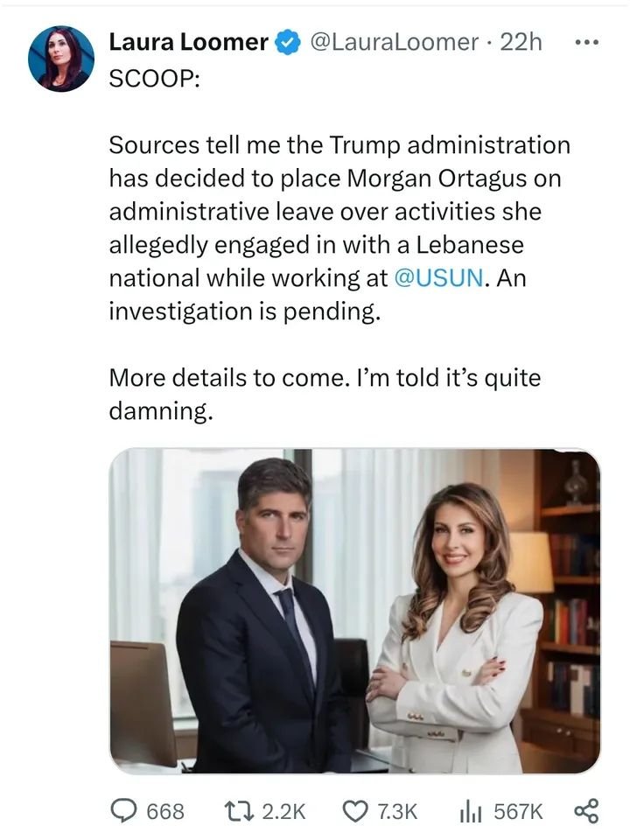Click the share icon

click(585, 811)
